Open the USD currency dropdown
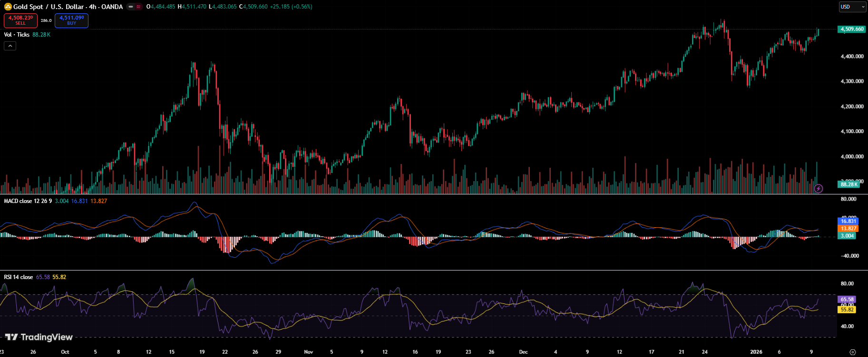Viewport: 868px width, 357px height. [x=852, y=7]
